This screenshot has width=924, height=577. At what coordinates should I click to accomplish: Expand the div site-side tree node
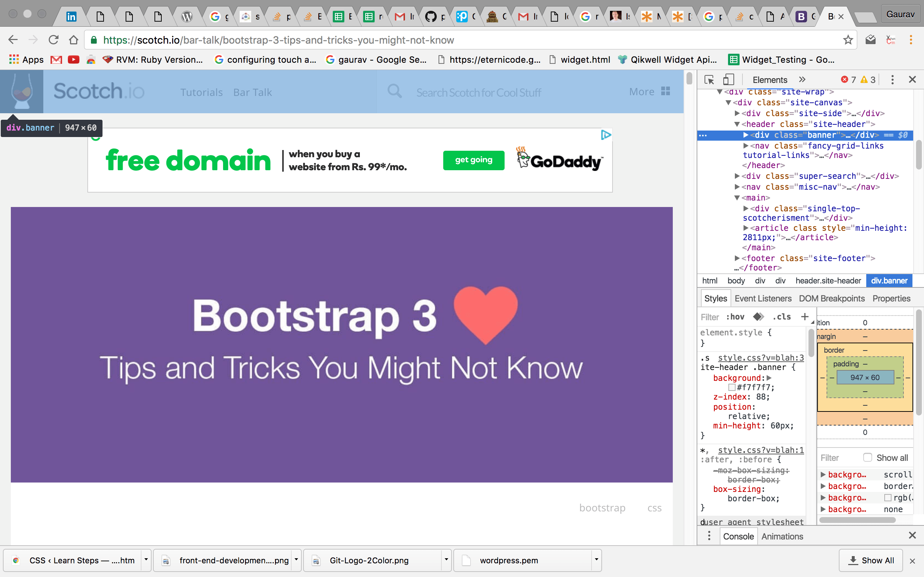(x=737, y=113)
